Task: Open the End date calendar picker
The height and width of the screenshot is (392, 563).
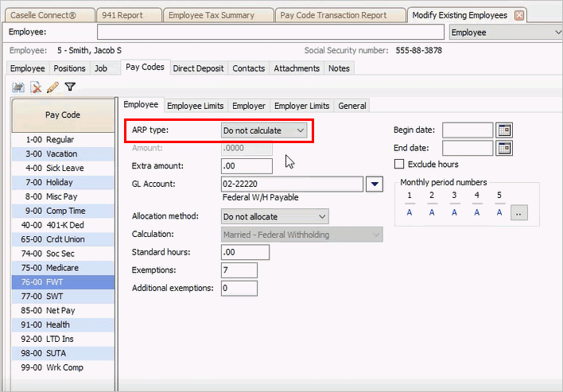Action: pos(504,148)
